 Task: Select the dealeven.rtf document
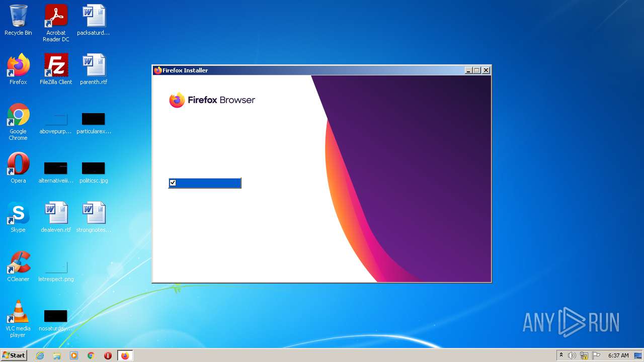pos(56,217)
